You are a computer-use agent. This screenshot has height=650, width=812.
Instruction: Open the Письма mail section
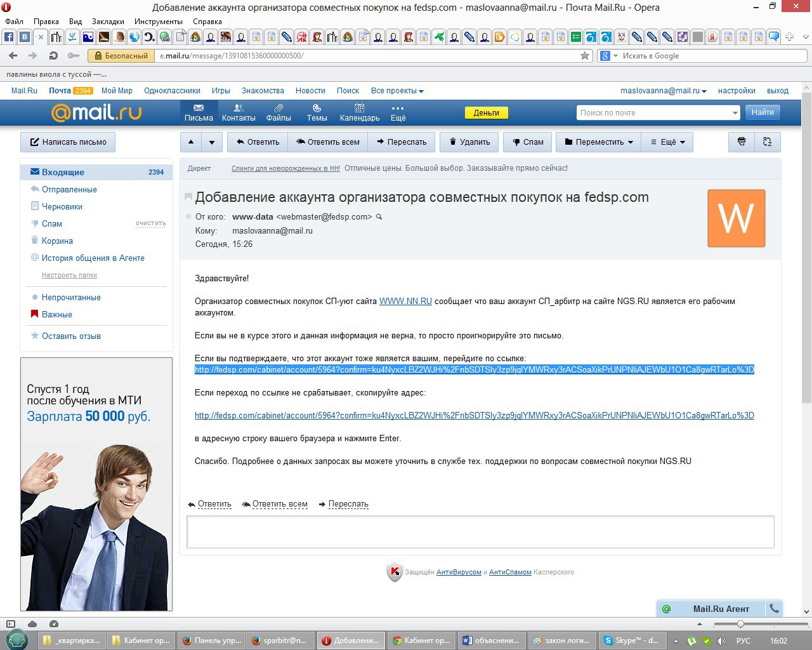(199, 112)
